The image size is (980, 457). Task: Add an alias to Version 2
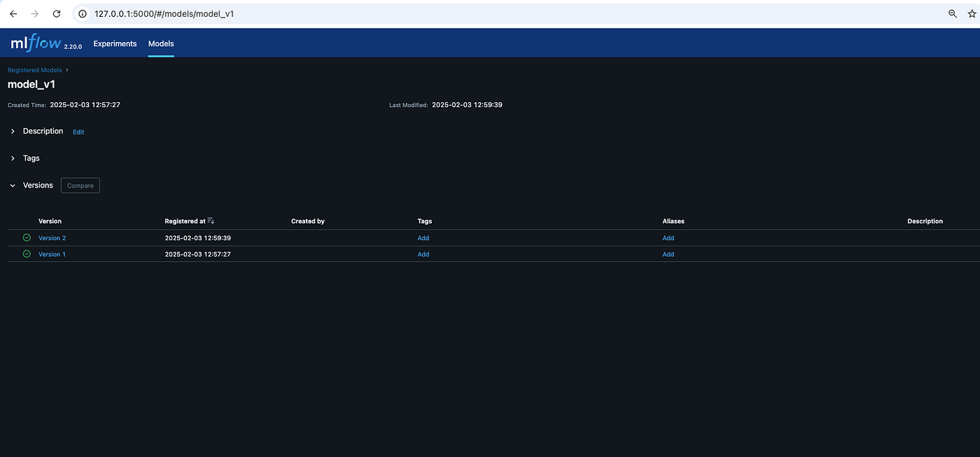(x=668, y=238)
